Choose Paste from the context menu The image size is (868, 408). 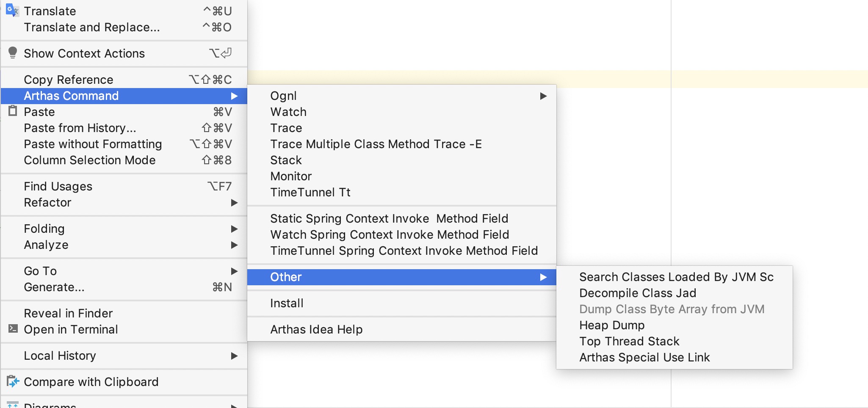124,112
